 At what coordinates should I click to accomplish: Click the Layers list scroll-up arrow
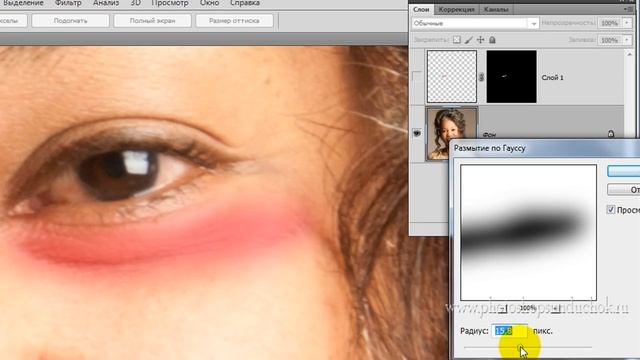629,54
